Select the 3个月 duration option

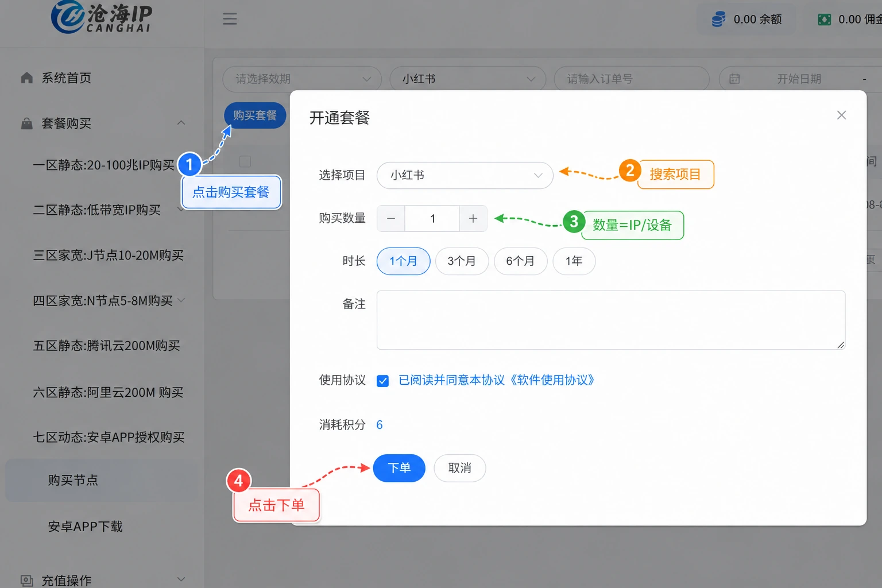(x=462, y=261)
